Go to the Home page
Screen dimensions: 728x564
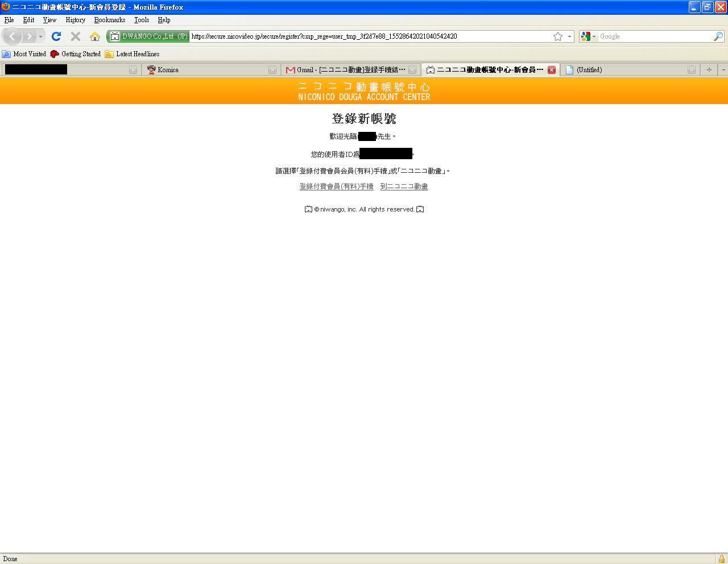click(x=95, y=36)
